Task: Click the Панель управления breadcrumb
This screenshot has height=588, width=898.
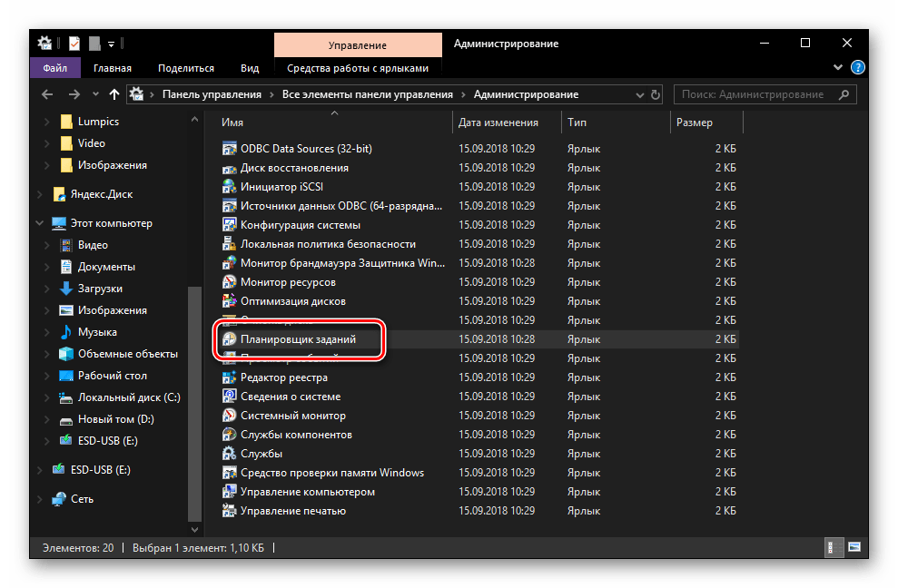Action: point(211,94)
